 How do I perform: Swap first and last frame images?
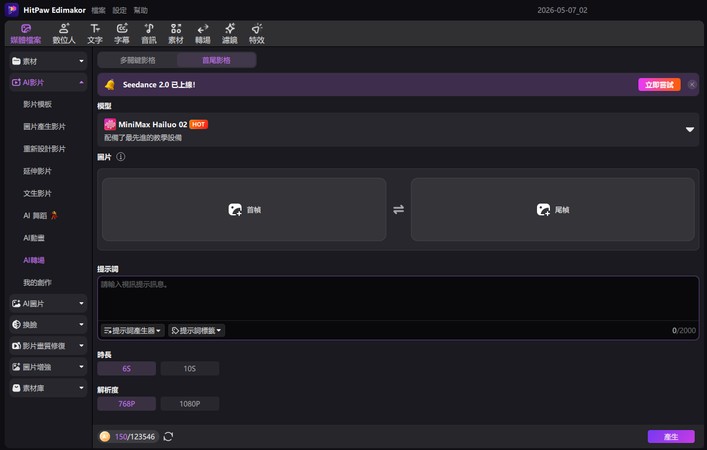pyautogui.click(x=399, y=209)
